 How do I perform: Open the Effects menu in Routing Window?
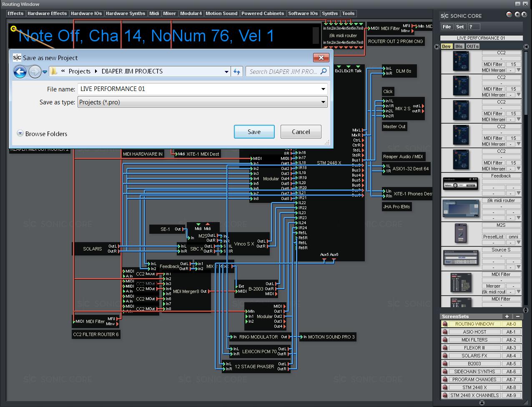[x=15, y=13]
